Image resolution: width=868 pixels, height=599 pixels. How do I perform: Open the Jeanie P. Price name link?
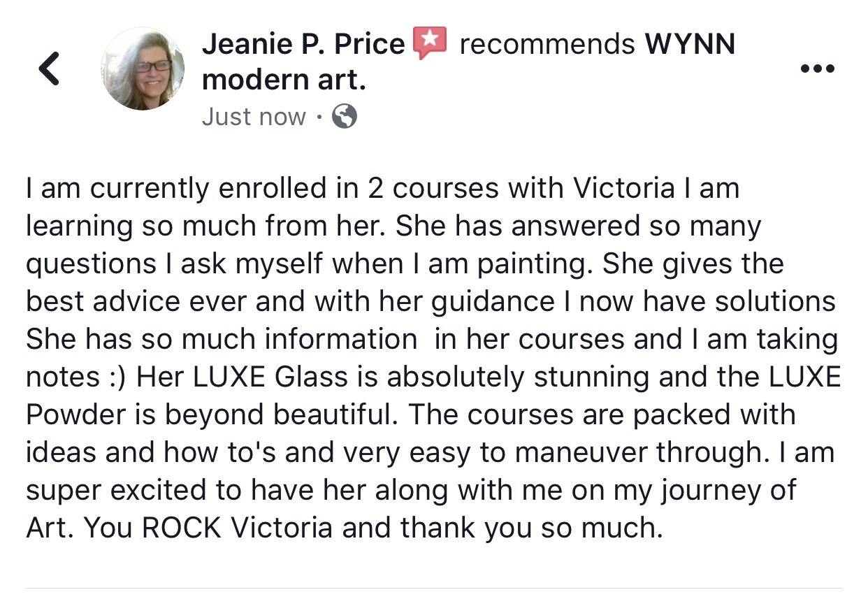(303, 45)
